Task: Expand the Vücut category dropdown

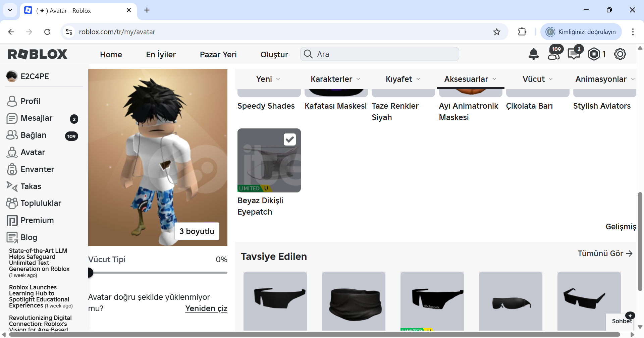Action: tap(538, 79)
